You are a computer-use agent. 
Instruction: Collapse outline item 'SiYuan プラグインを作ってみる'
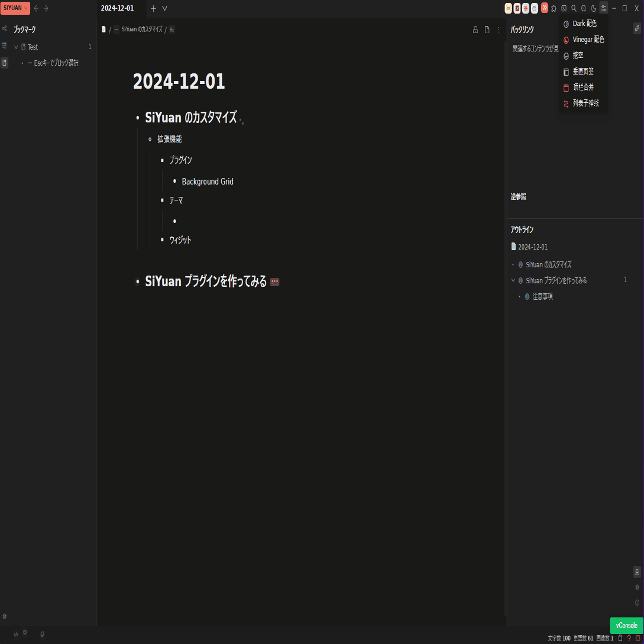[x=513, y=280]
